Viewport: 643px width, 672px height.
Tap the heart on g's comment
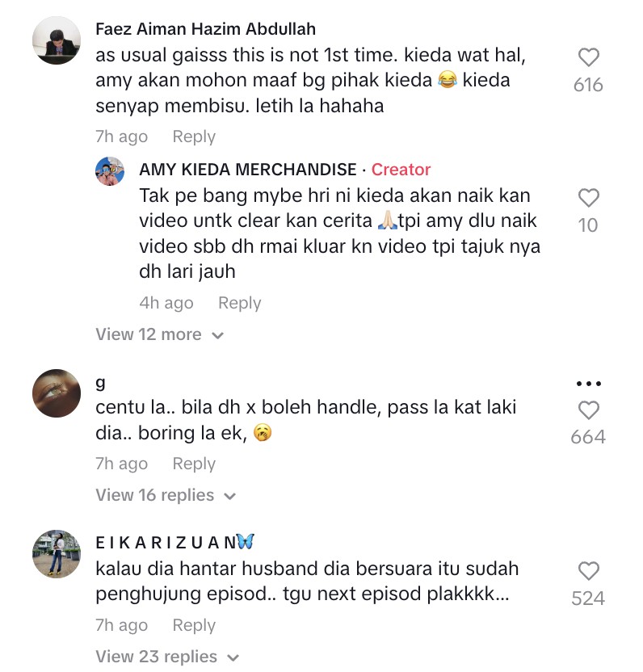coord(589,410)
